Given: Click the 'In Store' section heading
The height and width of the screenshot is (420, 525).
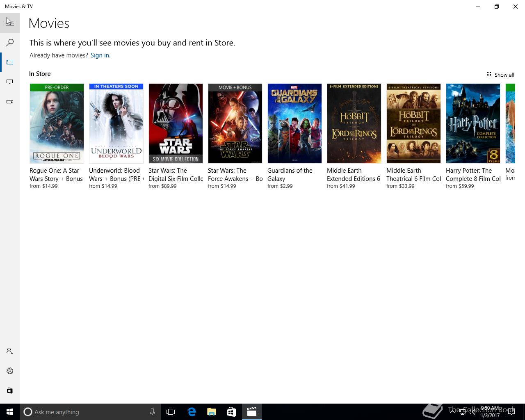Looking at the screenshot, I should click(x=40, y=74).
